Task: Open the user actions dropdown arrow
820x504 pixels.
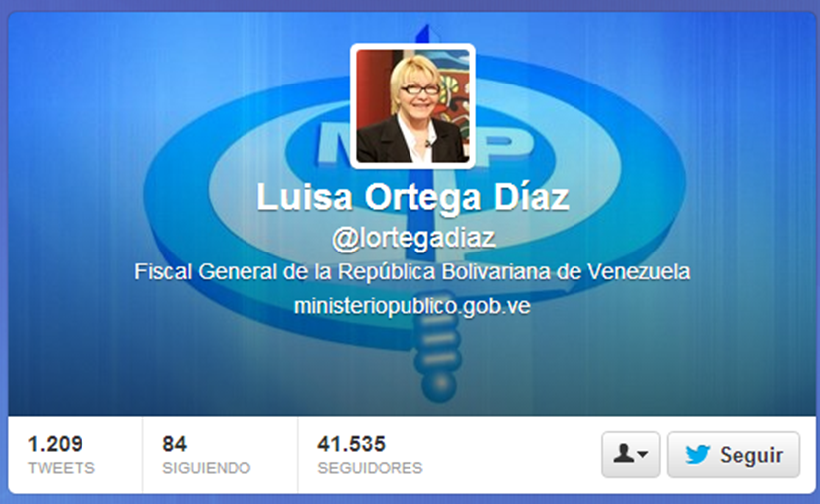Action: click(x=643, y=454)
